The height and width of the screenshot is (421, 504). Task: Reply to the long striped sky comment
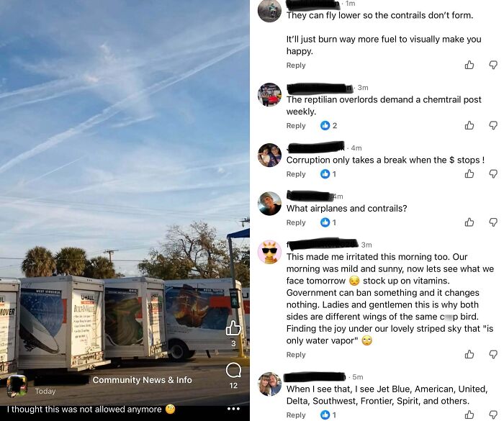click(296, 355)
